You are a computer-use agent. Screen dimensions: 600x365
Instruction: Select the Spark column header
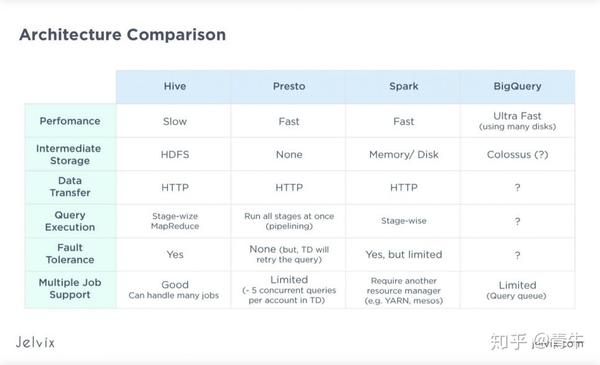pyautogui.click(x=403, y=86)
